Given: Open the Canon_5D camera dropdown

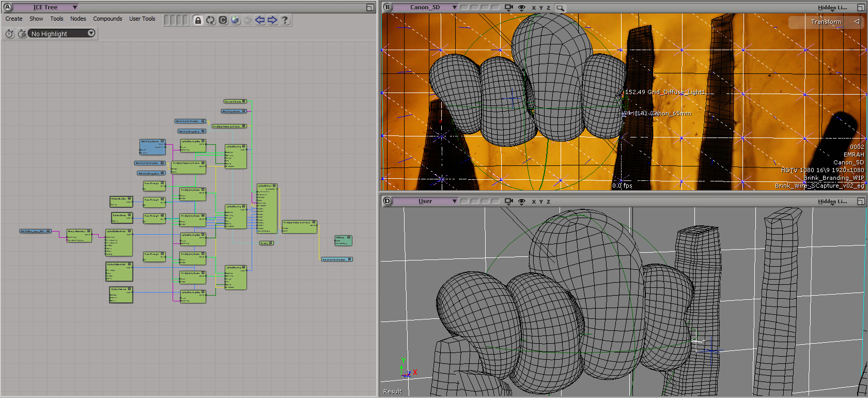Looking at the screenshot, I should [x=426, y=7].
